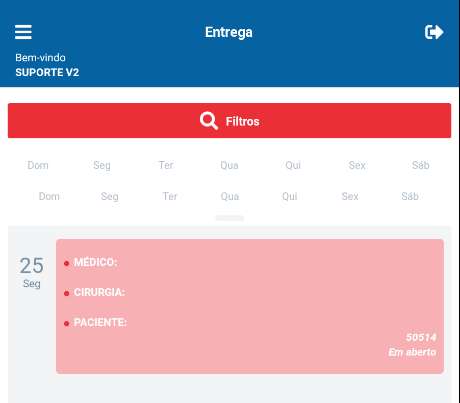The width and height of the screenshot is (460, 403).
Task: Click the red bullet beside CIRURGIA
Action: tap(66, 293)
